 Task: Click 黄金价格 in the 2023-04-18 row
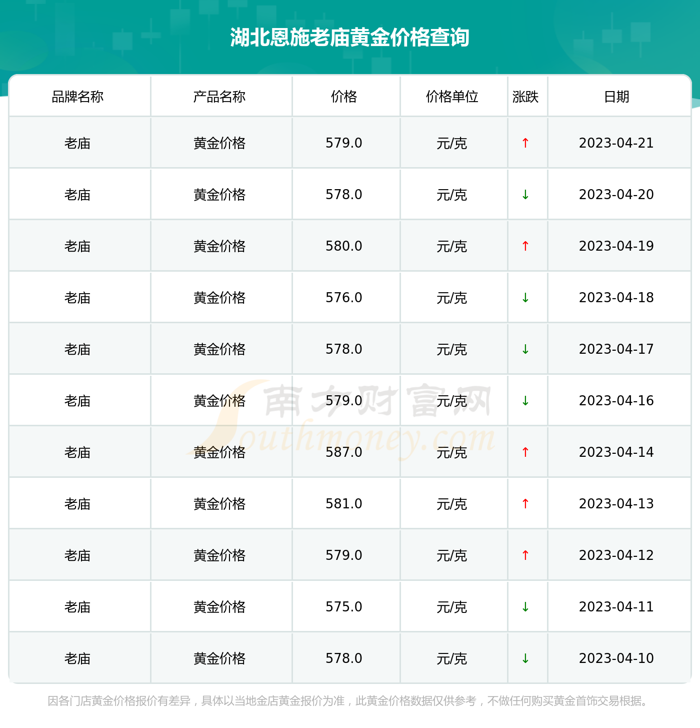coord(219,298)
